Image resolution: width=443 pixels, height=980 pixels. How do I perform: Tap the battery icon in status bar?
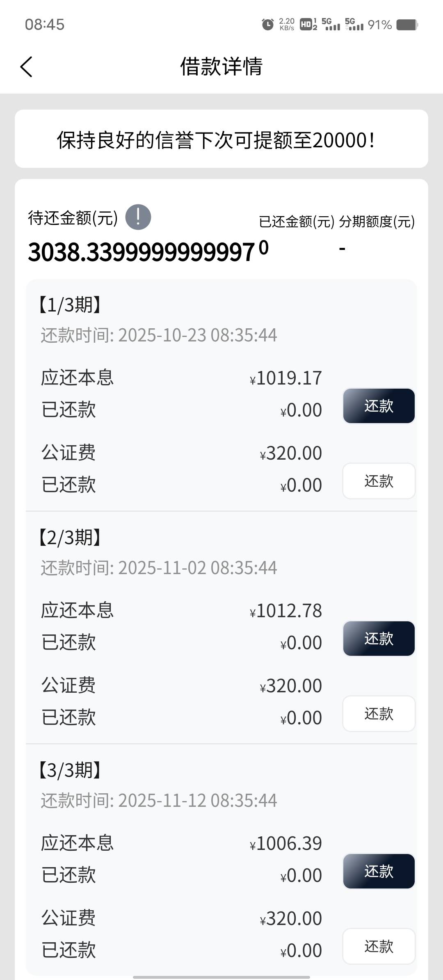[407, 25]
